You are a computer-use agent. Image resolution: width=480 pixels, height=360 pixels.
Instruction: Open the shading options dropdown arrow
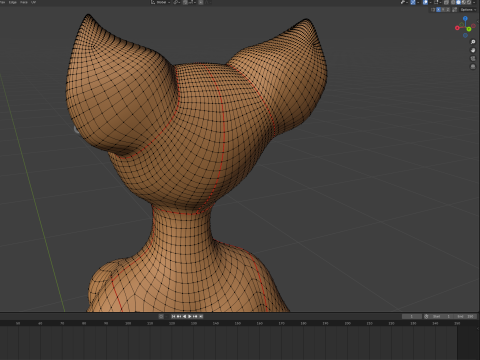pyautogui.click(x=474, y=2)
